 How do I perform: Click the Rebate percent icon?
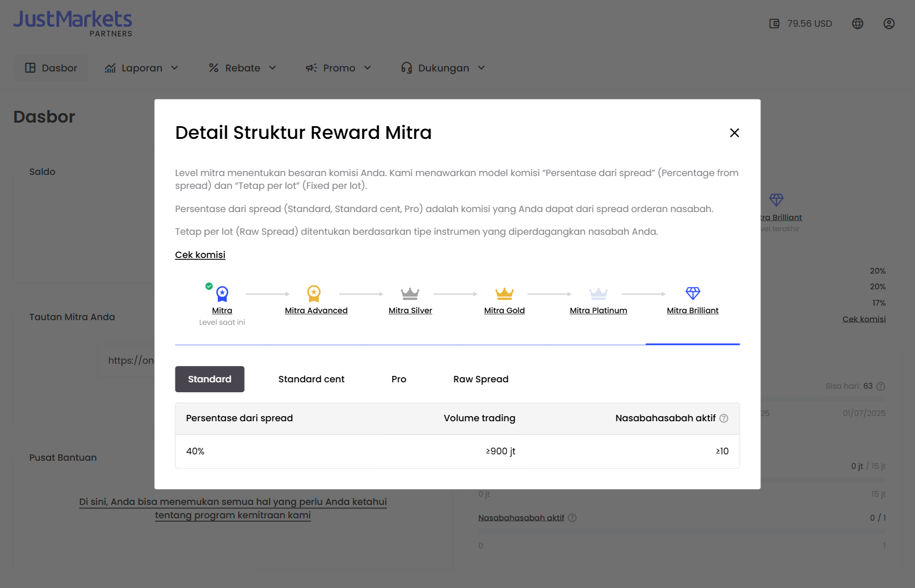pyautogui.click(x=214, y=68)
